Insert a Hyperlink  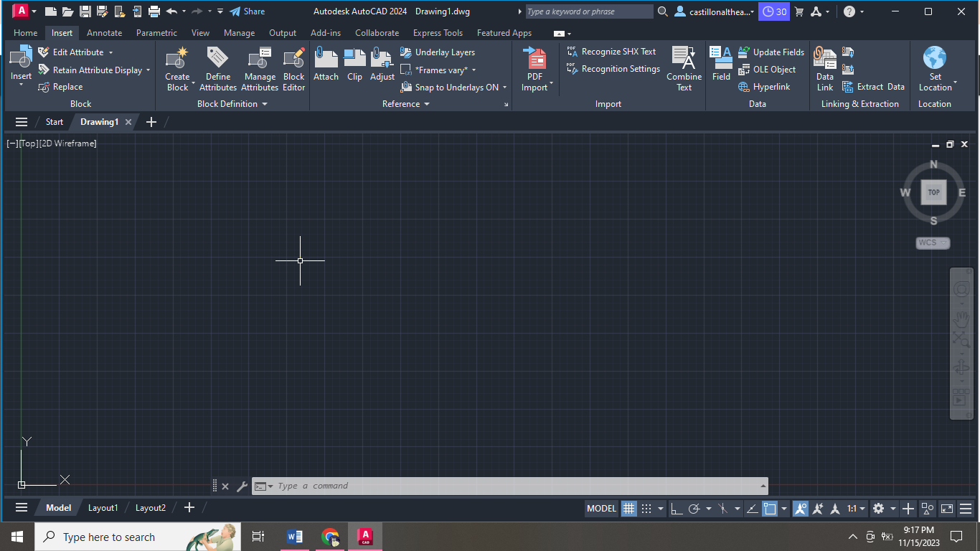pos(764,87)
